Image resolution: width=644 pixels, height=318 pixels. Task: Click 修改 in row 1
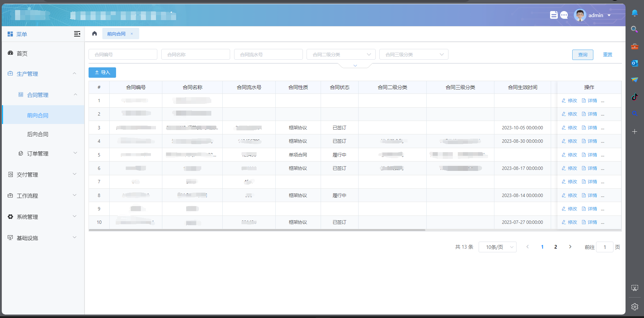pyautogui.click(x=570, y=101)
